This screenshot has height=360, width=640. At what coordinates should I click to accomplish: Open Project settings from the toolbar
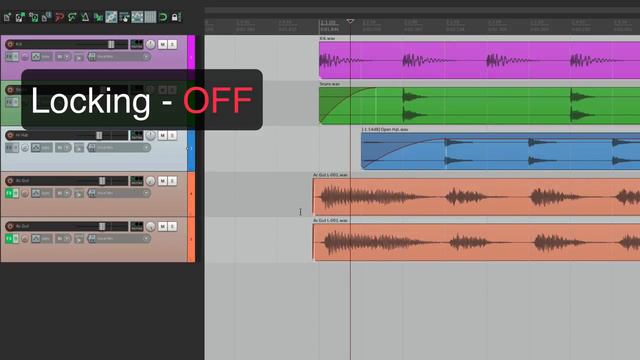[46, 17]
